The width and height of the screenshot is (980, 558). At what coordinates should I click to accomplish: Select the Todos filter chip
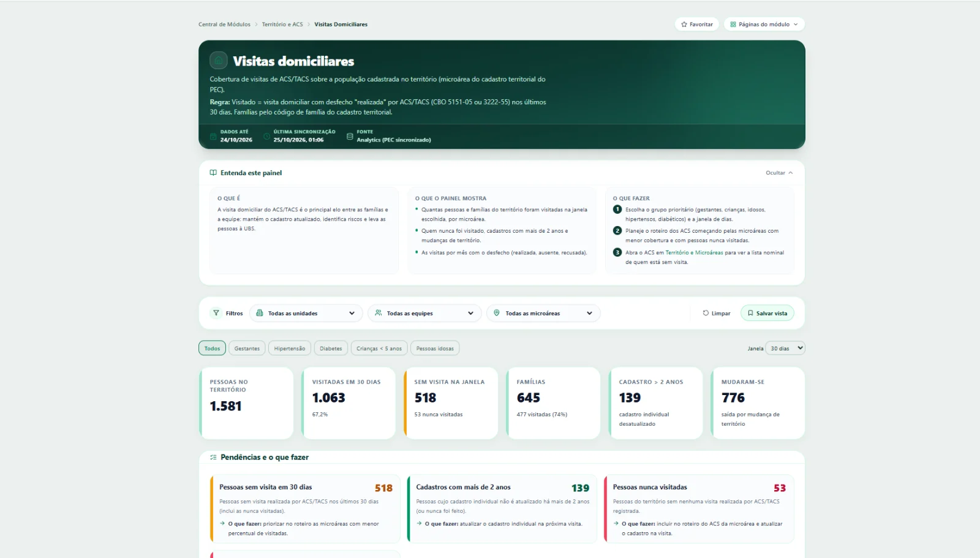pos(212,348)
